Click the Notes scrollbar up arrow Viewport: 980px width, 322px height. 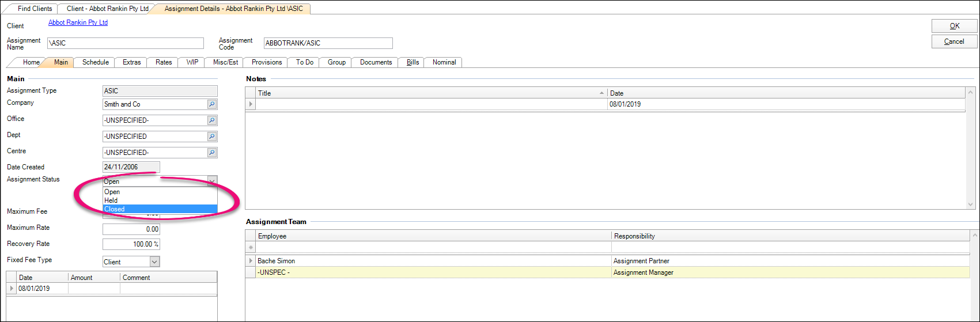[973, 92]
